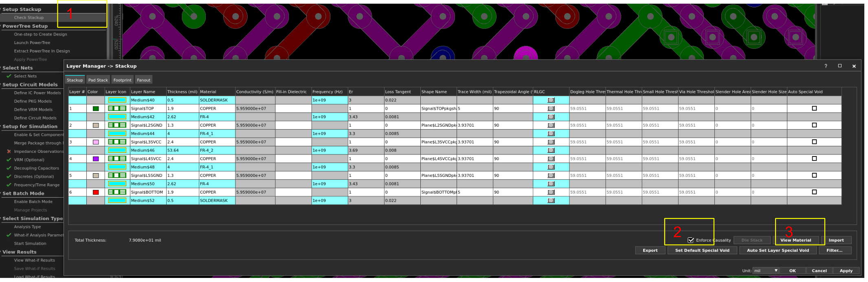The height and width of the screenshot is (282, 868).
Task: Click the layer icon of Signal$BOTTOM row
Action: tap(117, 192)
